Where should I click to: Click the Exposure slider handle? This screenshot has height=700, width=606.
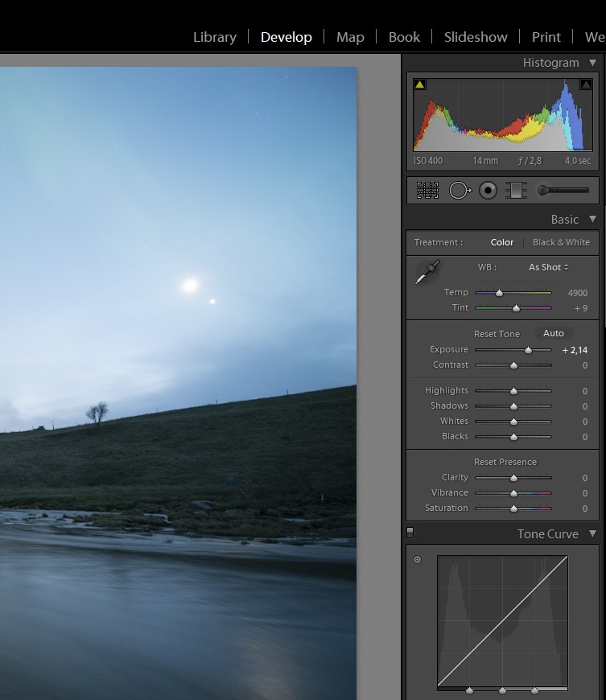529,350
